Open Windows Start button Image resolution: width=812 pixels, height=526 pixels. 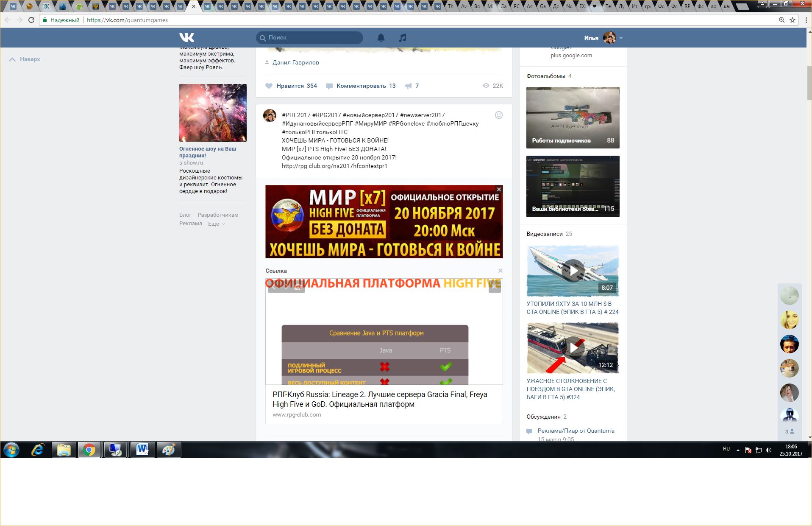11,450
